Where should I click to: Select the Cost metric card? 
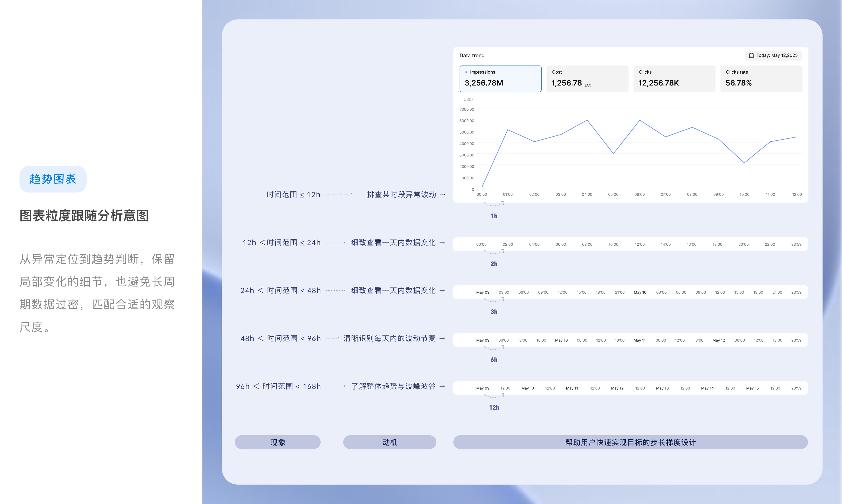(x=587, y=79)
